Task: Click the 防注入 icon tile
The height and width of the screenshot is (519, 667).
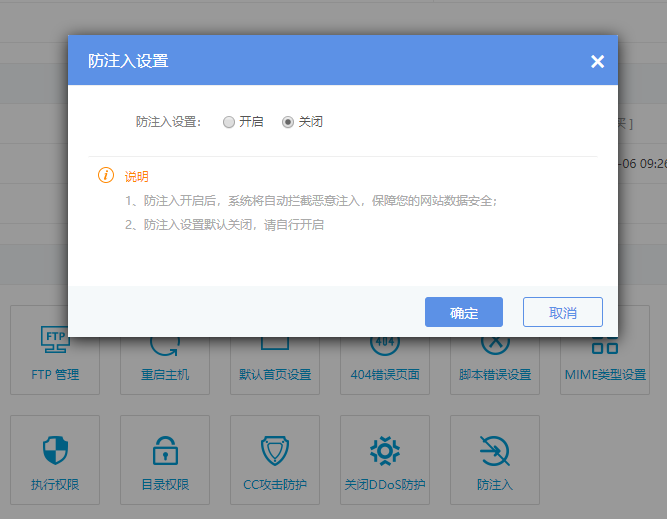Action: (495, 451)
